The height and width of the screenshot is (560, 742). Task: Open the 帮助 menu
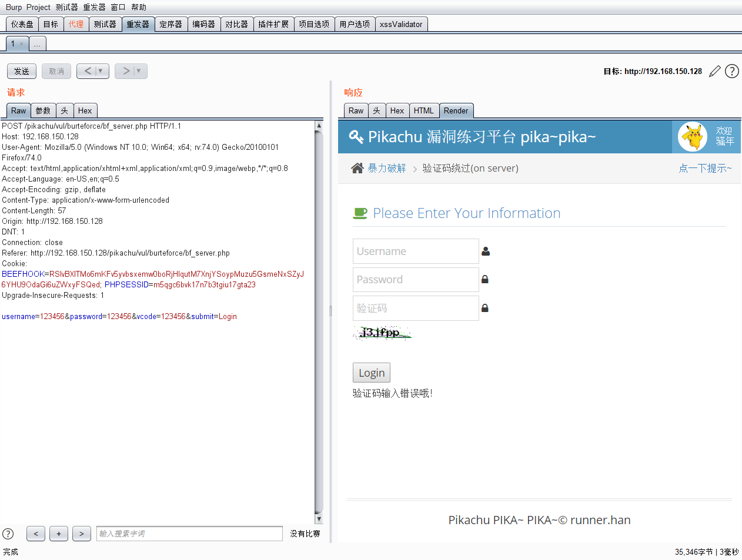(139, 7)
